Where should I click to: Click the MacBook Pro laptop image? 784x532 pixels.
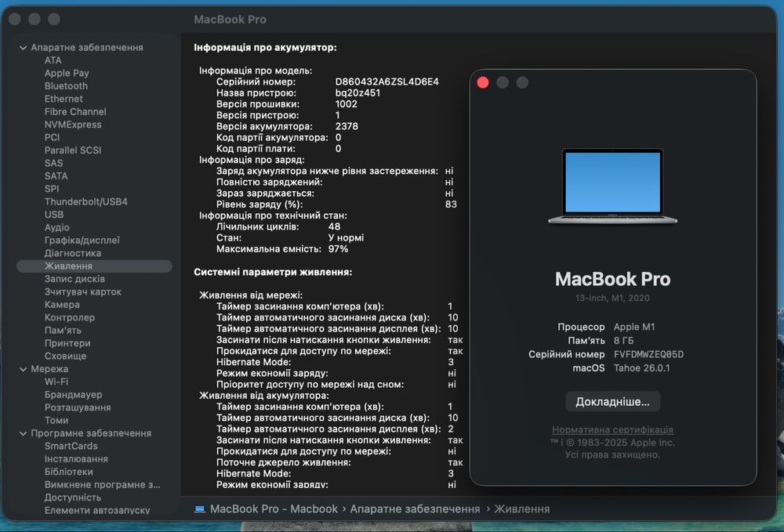[x=612, y=186]
